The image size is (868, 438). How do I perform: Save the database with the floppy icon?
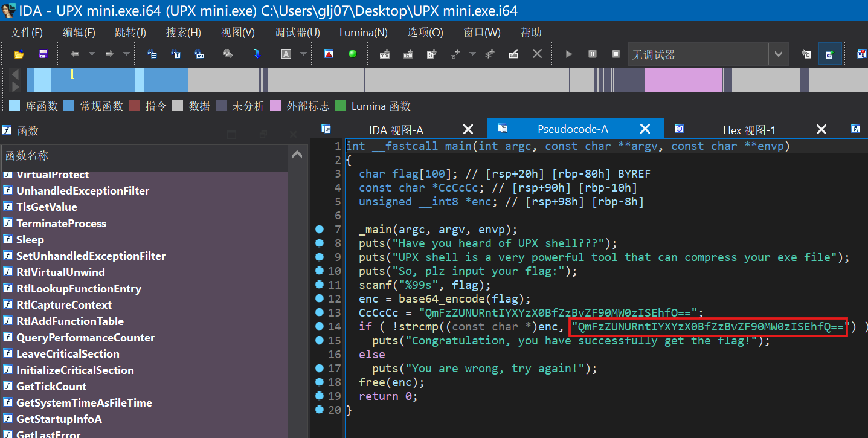43,54
